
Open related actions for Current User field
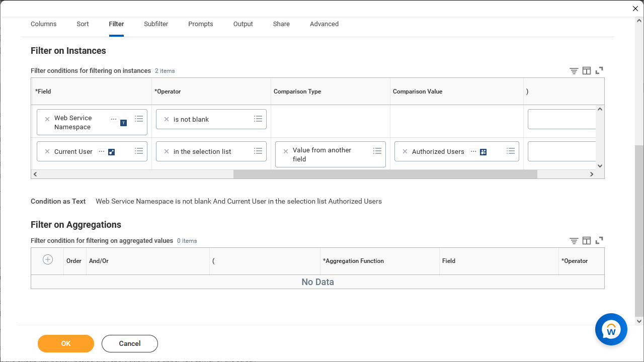[102, 151]
